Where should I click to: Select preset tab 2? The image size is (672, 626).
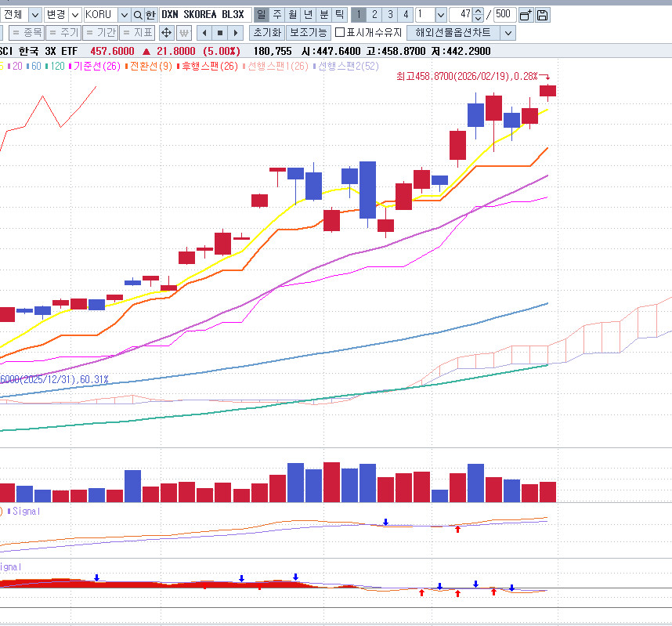374,15
